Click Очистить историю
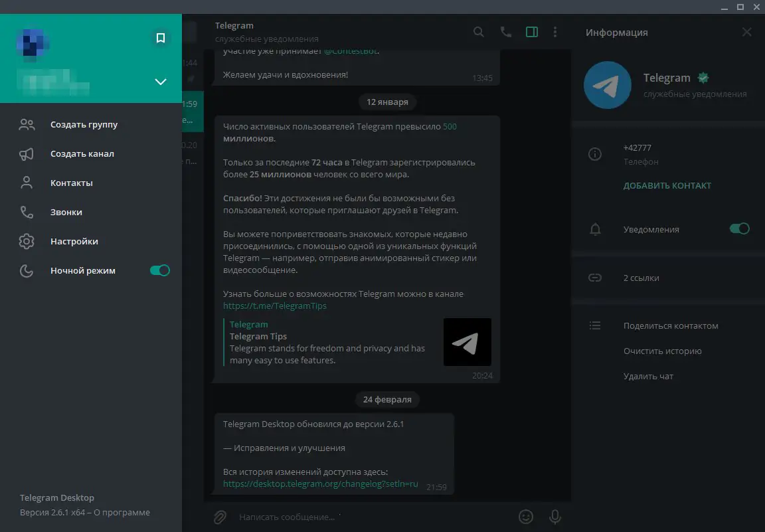 click(663, 351)
